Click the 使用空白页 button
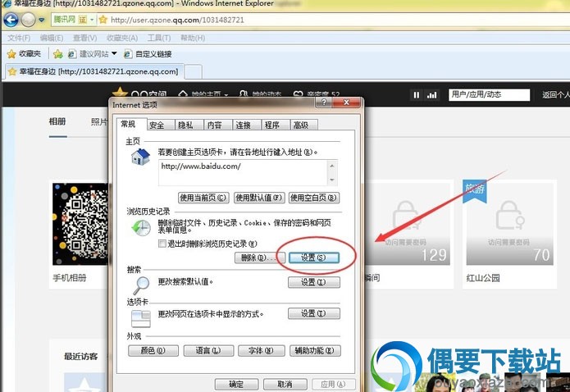This screenshot has height=392, width=570. tap(314, 198)
